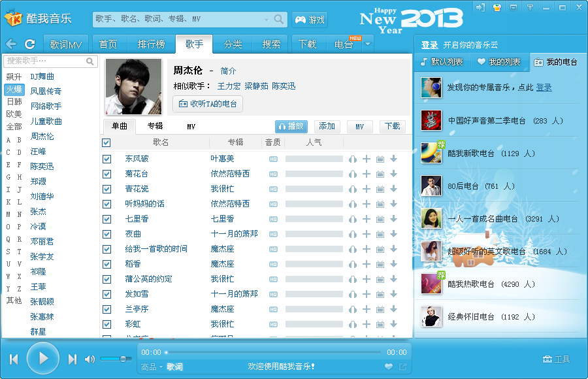The image size is (588, 379).
Task: Switch to the 默认列表 tab
Action: click(442, 62)
